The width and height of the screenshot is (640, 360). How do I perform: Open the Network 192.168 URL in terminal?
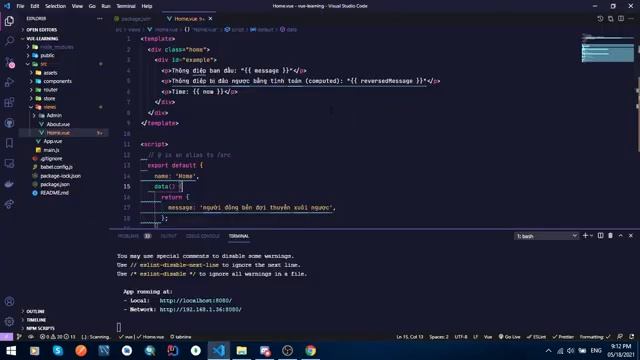tap(200, 309)
